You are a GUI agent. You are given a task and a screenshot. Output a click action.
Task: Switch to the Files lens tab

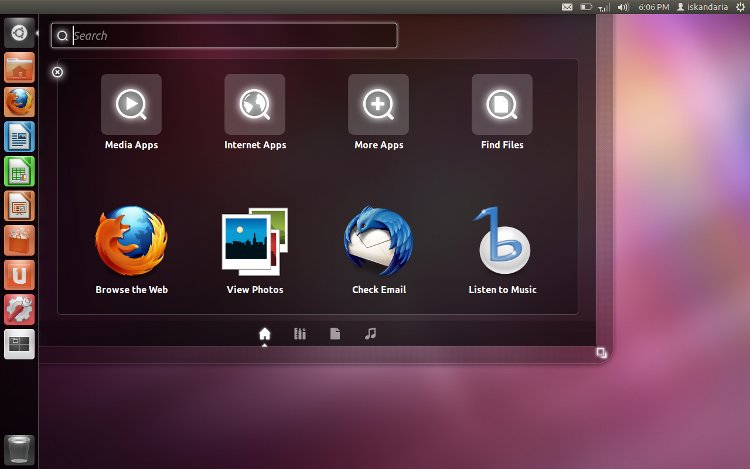(335, 334)
